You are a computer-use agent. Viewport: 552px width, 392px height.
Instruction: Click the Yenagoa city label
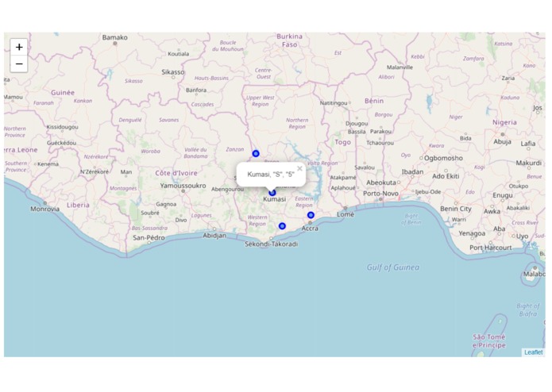pyautogui.click(x=472, y=233)
